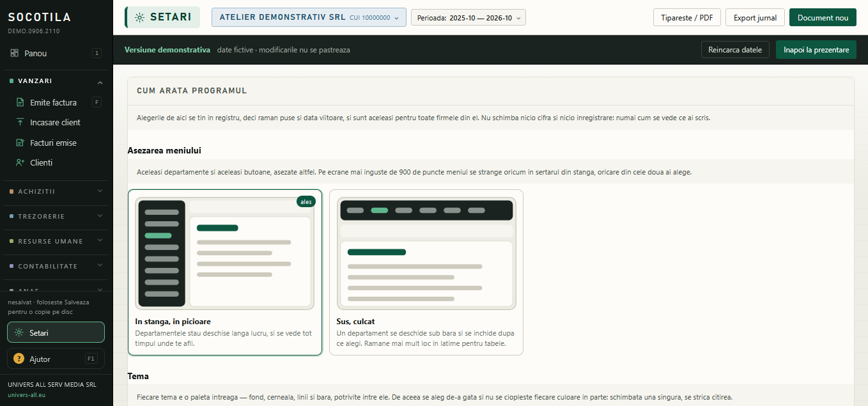Collapse the Vanzari section
868x406 pixels.
point(56,81)
